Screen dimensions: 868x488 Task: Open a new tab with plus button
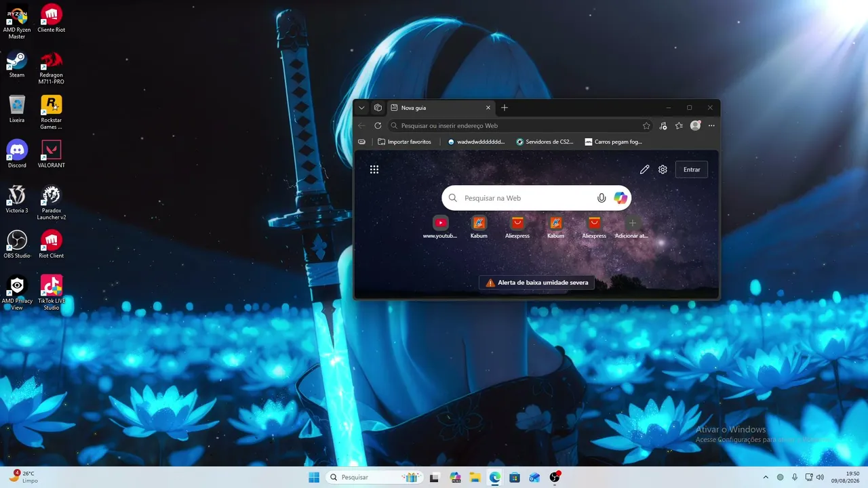504,108
